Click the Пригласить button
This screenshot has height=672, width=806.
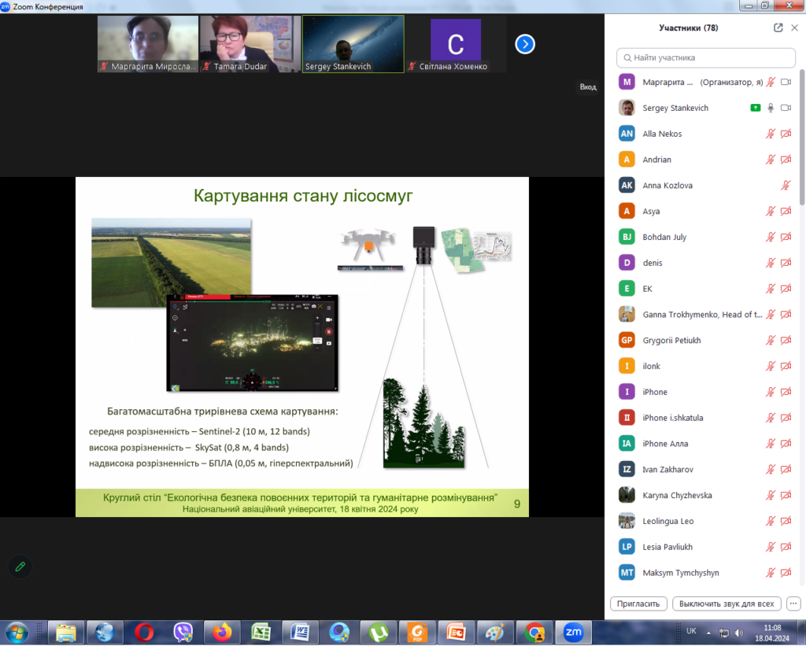click(x=638, y=604)
